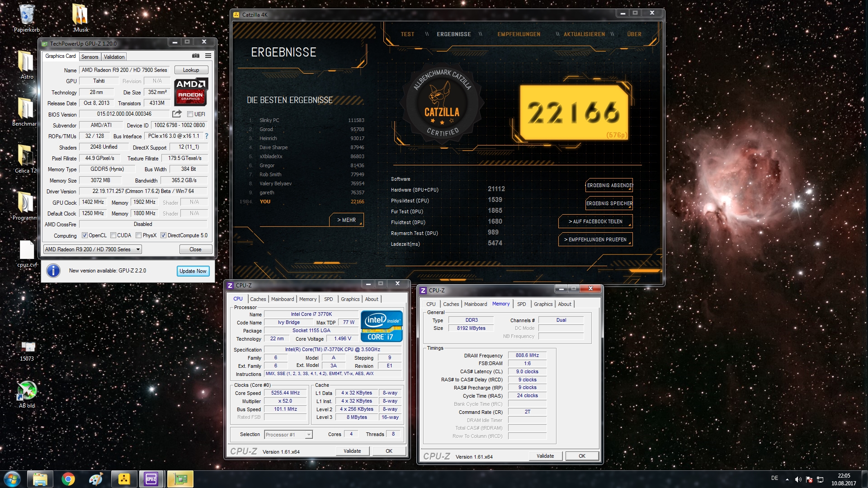
Task: Open the Papierkorb recycle bin icon
Action: 27,18
